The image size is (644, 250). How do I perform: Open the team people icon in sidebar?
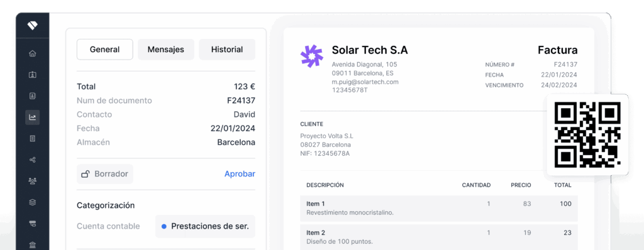coord(33,181)
